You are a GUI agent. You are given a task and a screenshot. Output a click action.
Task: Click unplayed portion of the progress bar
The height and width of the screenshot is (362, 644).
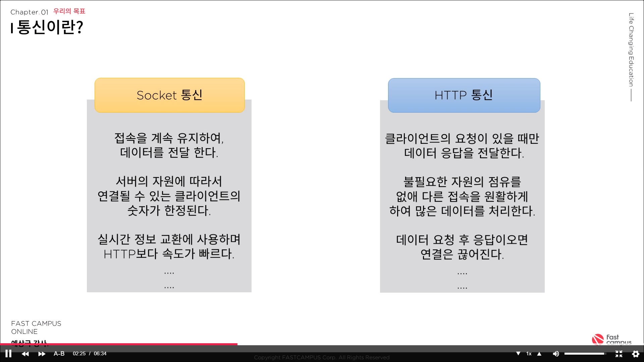click(436, 344)
